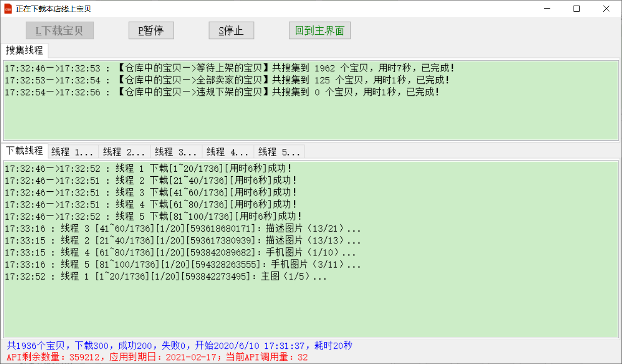Screen dimensions: 622x364
Task: Minimize the download window
Action: pyautogui.click(x=548, y=9)
